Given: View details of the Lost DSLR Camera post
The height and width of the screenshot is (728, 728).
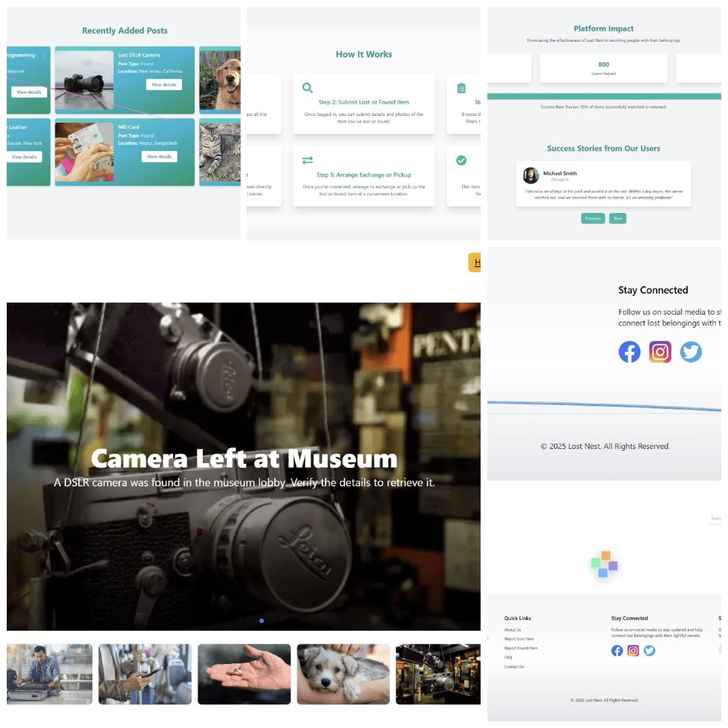Looking at the screenshot, I should point(164,85).
